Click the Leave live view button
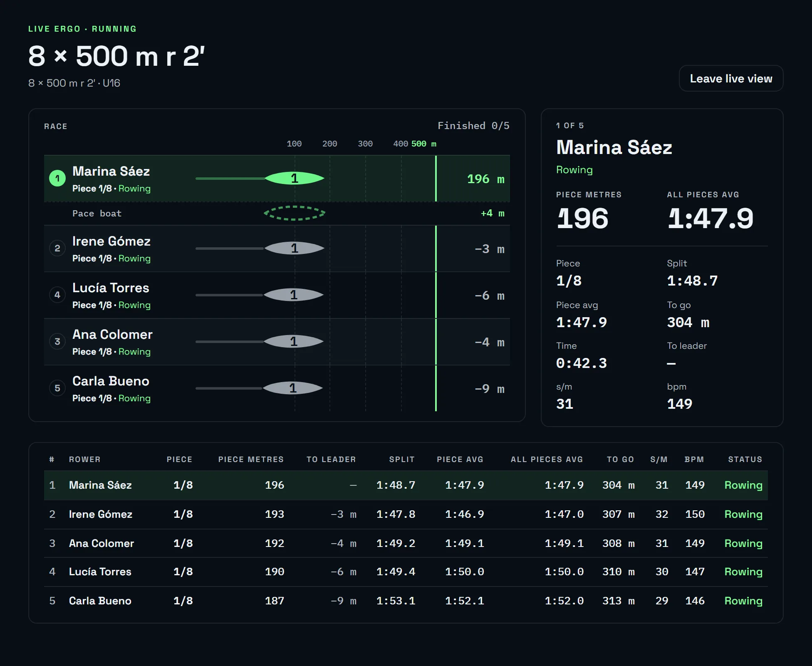 click(x=731, y=78)
